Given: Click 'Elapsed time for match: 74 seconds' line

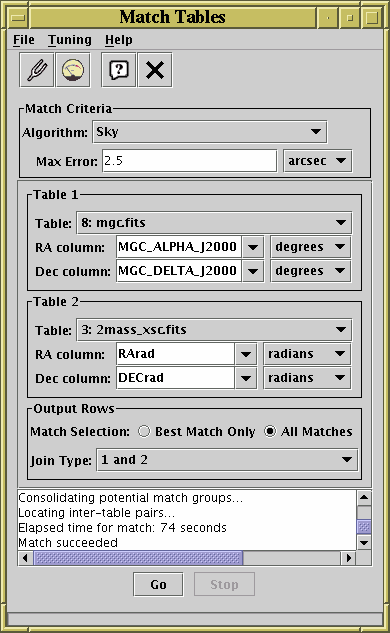Looking at the screenshot, I should pos(122,528).
